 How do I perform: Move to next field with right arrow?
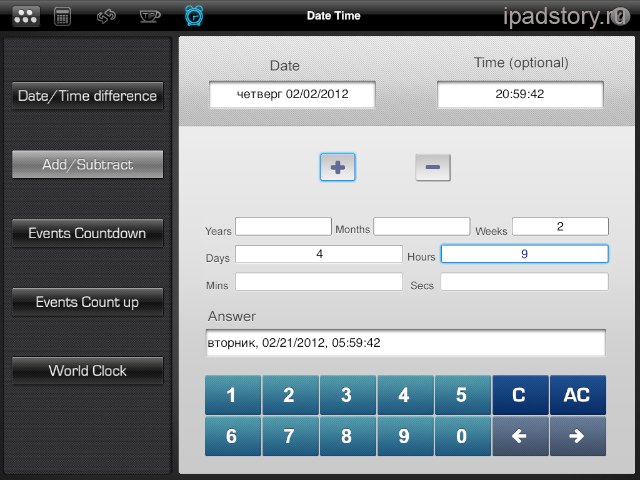[578, 436]
